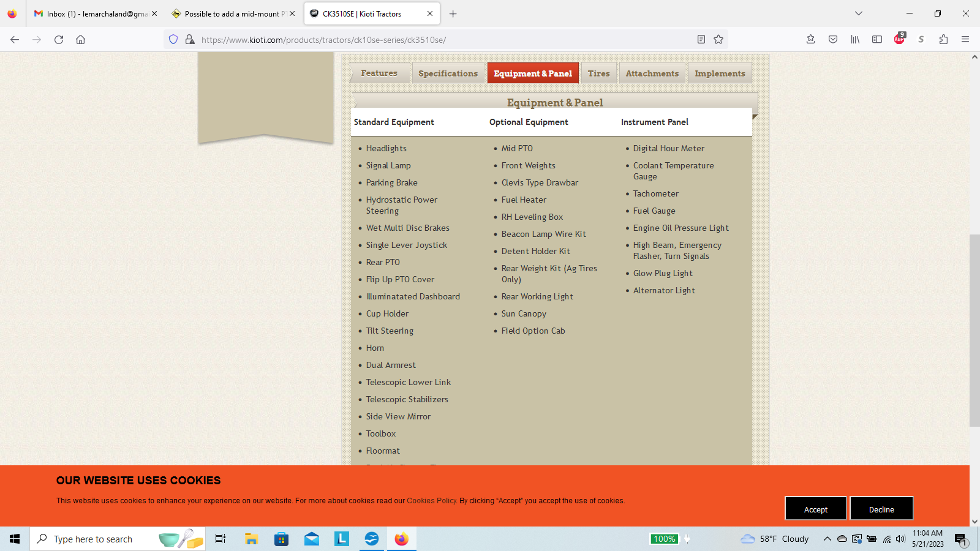Click the Telescopic Stabilizers item

tap(407, 399)
